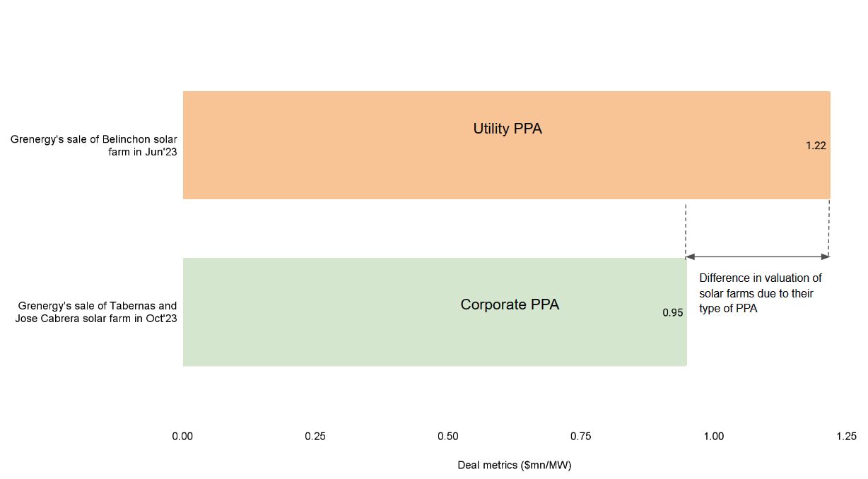Image resolution: width=868 pixels, height=479 pixels.
Task: Click the 0.25 x-axis tick label
Action: pyautogui.click(x=315, y=437)
